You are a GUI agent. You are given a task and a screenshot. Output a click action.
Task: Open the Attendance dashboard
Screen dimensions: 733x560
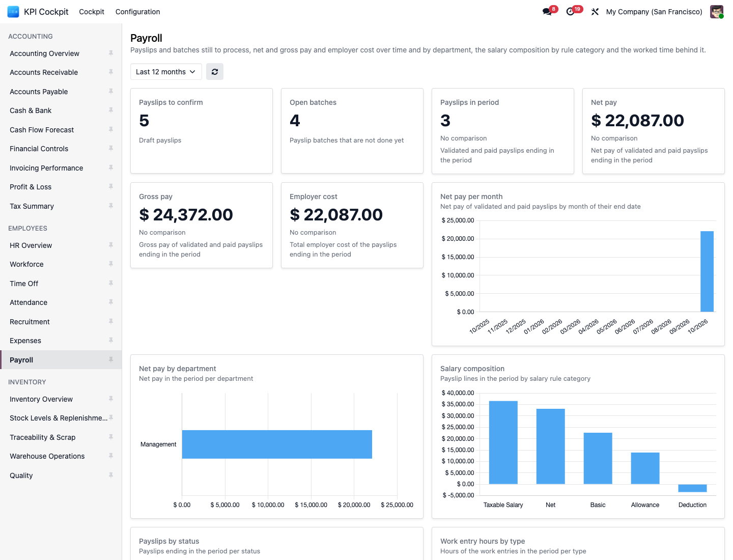pos(61,302)
